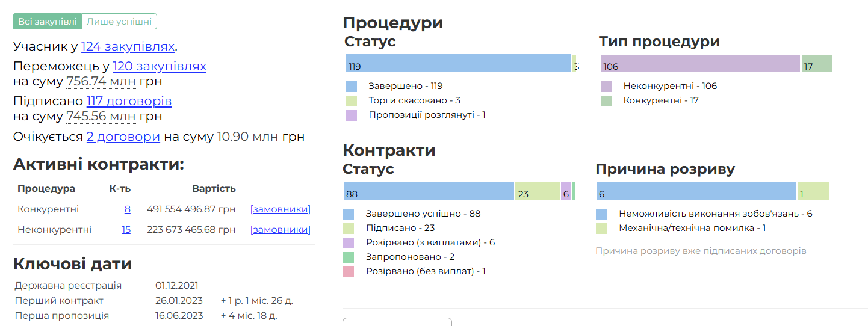Screen dimensions: 868x326
Task: Click the purple 'Неконкурентні' 106 bar
Action: (x=701, y=64)
